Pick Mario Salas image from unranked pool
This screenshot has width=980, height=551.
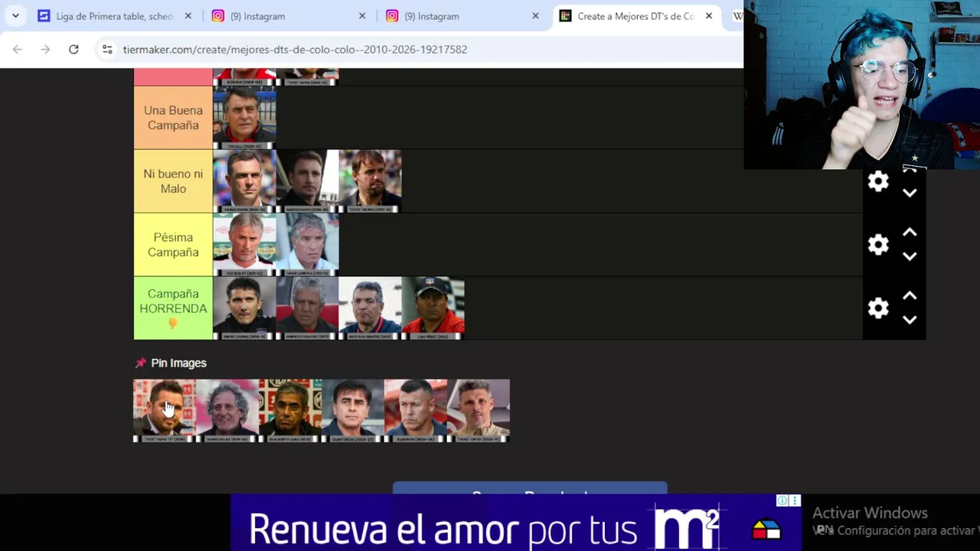click(x=227, y=411)
